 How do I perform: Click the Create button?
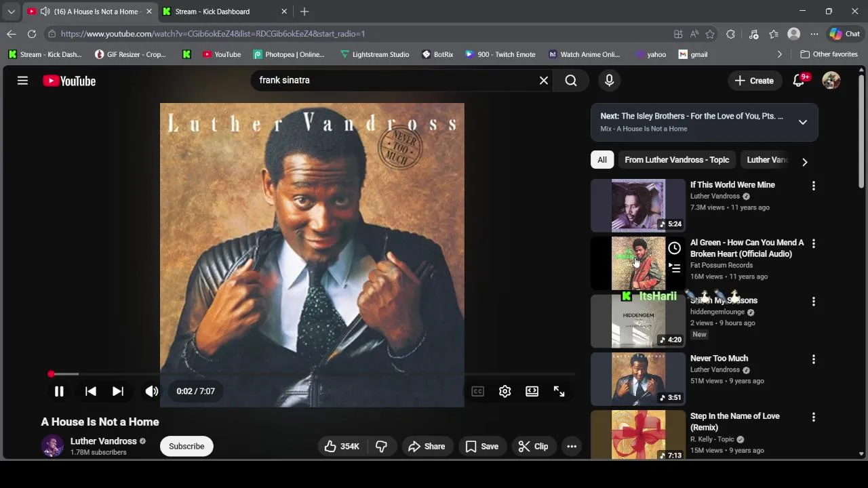tap(754, 81)
